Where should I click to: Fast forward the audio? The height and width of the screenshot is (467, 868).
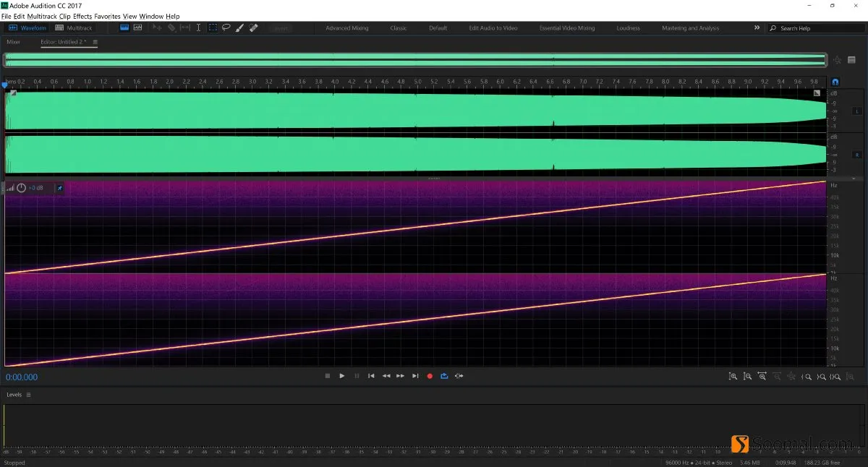400,376
